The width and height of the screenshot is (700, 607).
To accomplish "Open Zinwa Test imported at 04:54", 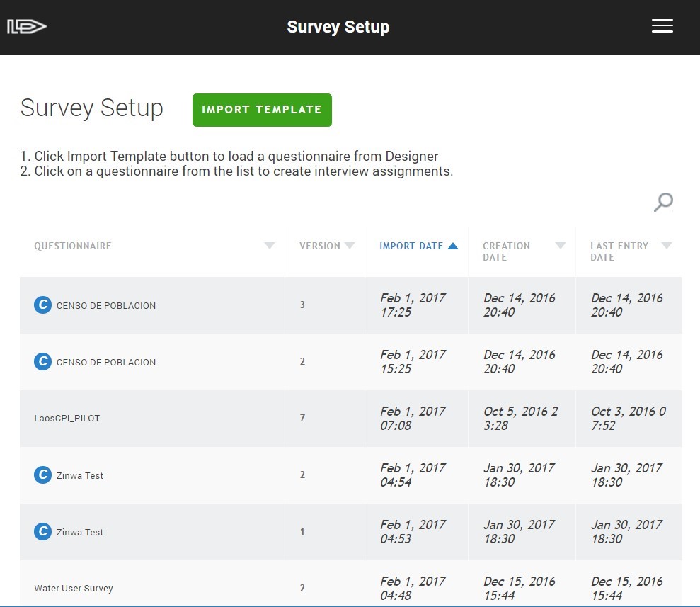I will coord(80,476).
